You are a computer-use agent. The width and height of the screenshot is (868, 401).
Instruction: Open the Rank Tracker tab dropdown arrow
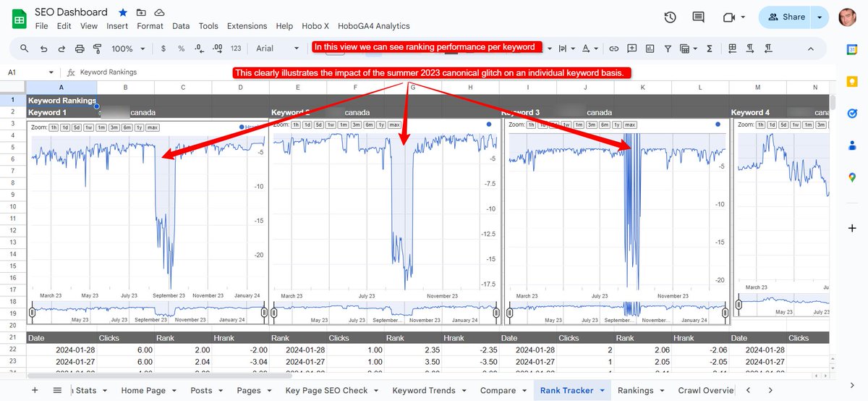tap(602, 391)
